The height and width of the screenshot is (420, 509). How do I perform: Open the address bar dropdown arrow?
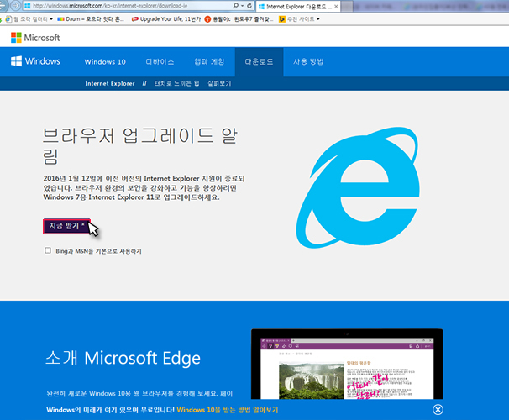242,6
